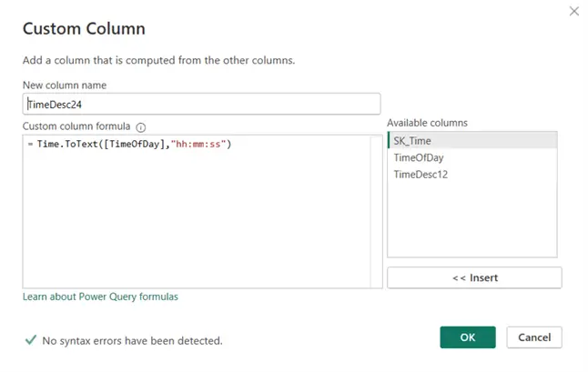Click the Available columns heading label
This screenshot has height=372, width=588.
[x=428, y=123]
